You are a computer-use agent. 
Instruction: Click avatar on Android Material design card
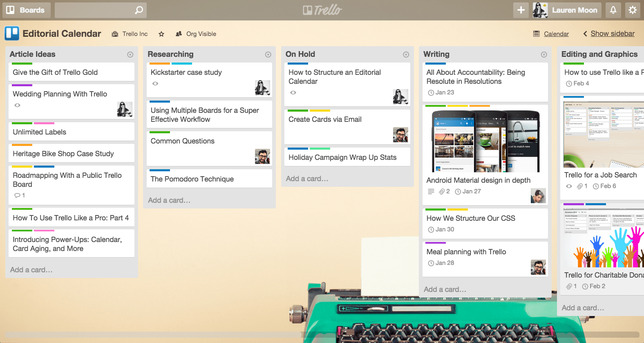pyautogui.click(x=538, y=195)
